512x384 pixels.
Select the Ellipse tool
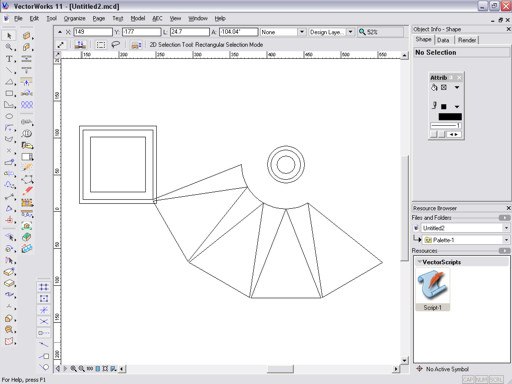[9, 116]
